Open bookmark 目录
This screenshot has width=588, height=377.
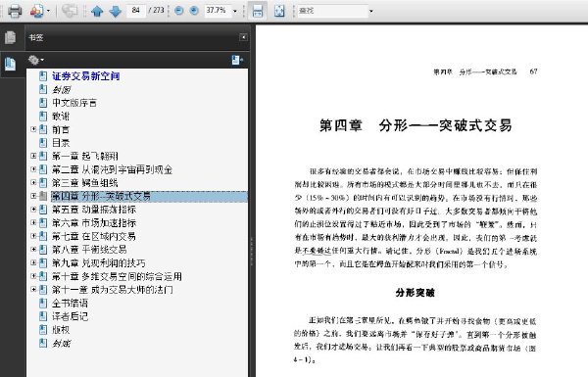click(61, 143)
